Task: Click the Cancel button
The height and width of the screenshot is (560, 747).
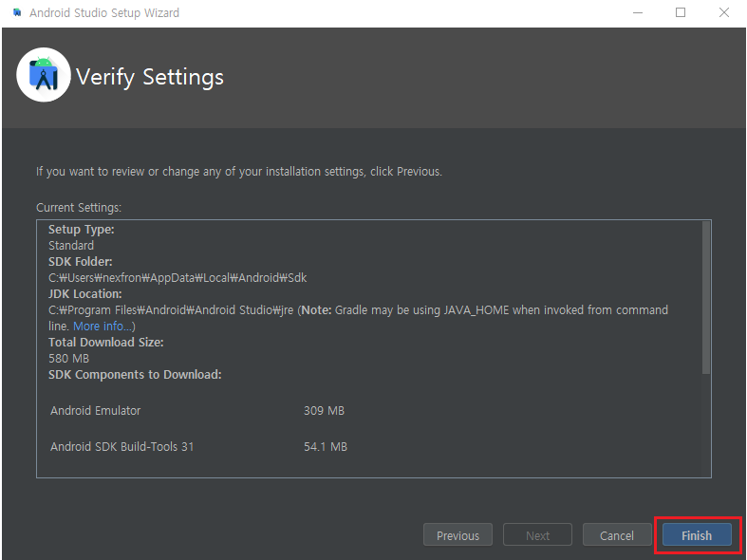Action: (x=617, y=534)
